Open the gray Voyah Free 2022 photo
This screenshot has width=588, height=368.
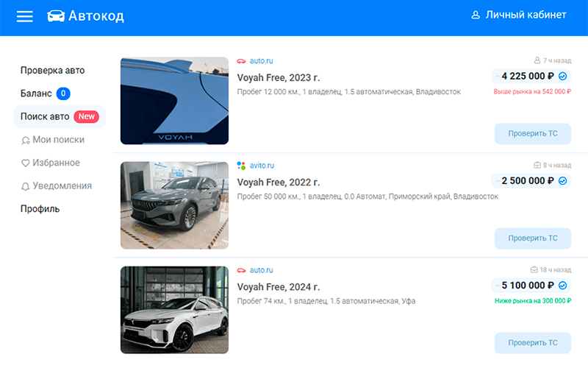pyautogui.click(x=174, y=205)
